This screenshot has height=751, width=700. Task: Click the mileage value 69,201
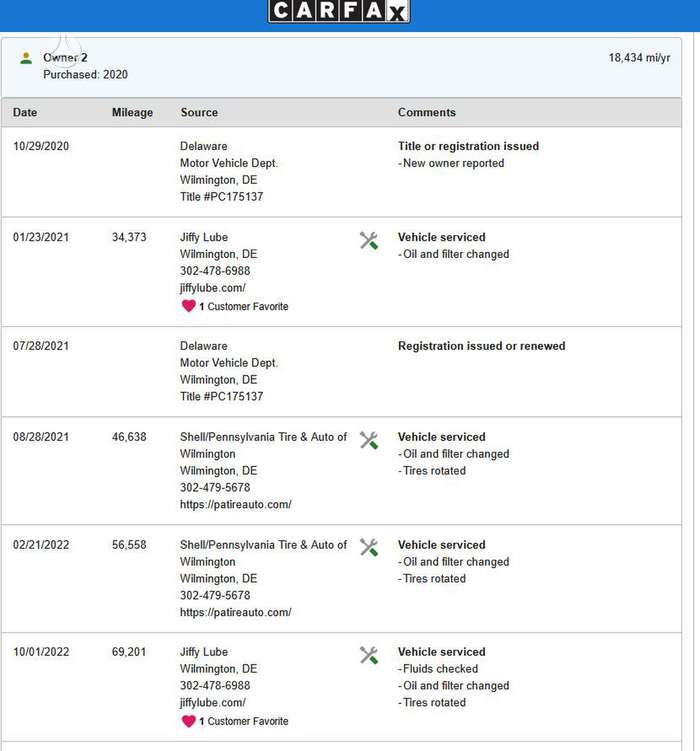pos(129,652)
